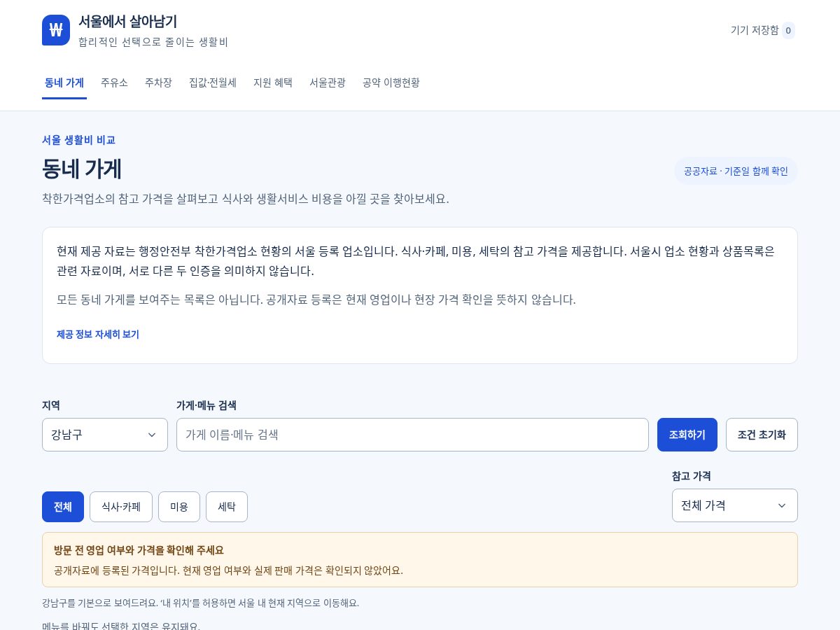Click the chevron in the 강남구 dropdown
Screen dimensions: 840x630
click(x=152, y=435)
